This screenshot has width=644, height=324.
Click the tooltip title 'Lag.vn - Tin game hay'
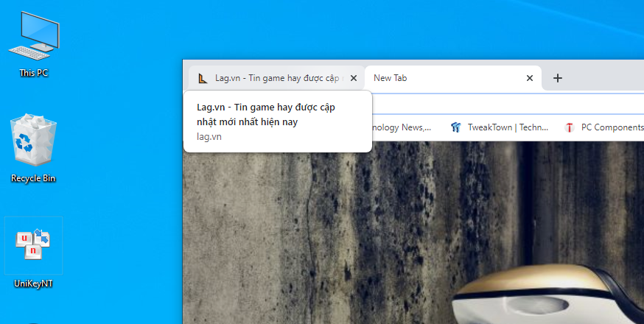[266, 115]
